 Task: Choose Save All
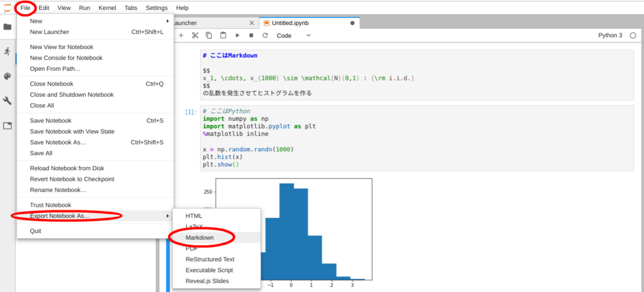pos(96,153)
